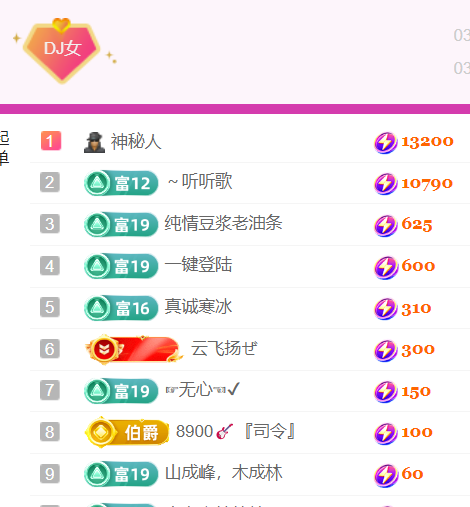Click the rank 1 number badge
This screenshot has width=470, height=507.
pos(51,141)
